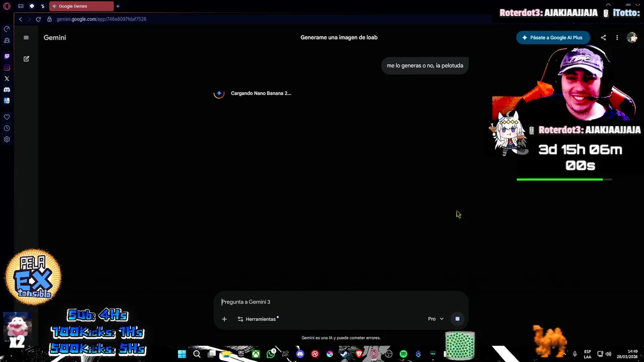Reload the Gemini page

coord(38,19)
